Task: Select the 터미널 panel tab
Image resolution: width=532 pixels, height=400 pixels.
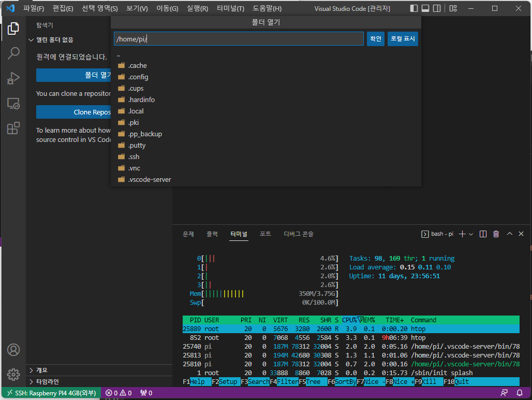Action: (239, 234)
